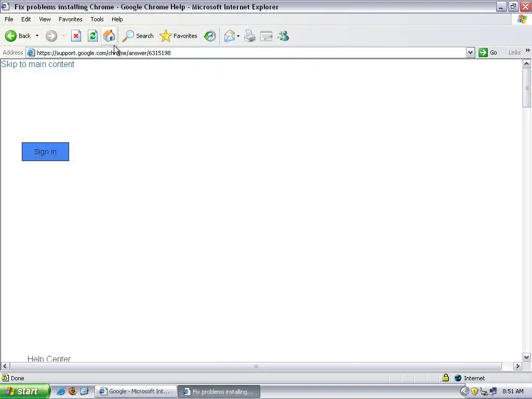The image size is (532, 399).
Task: Refresh the page with green arrows icon
Action: [92, 36]
